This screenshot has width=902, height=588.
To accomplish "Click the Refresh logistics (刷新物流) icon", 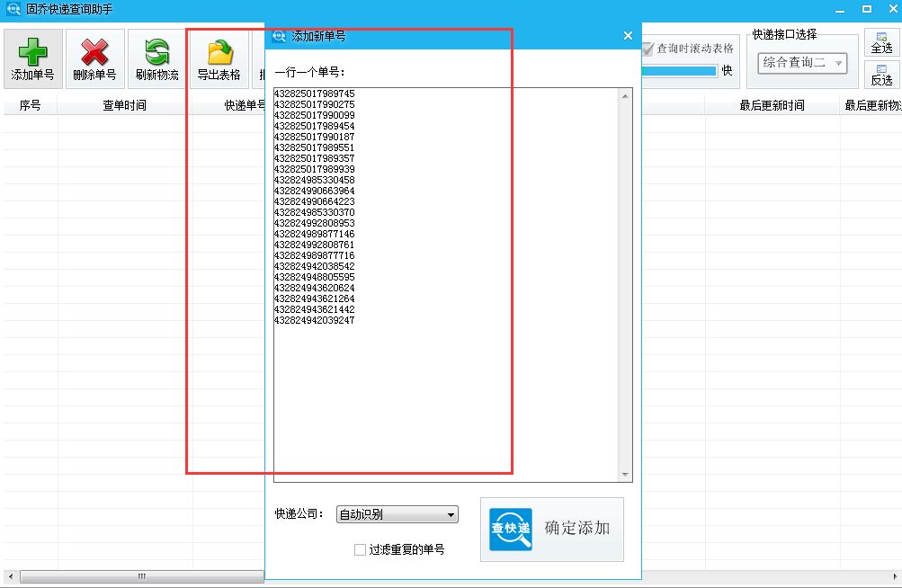I will [155, 52].
